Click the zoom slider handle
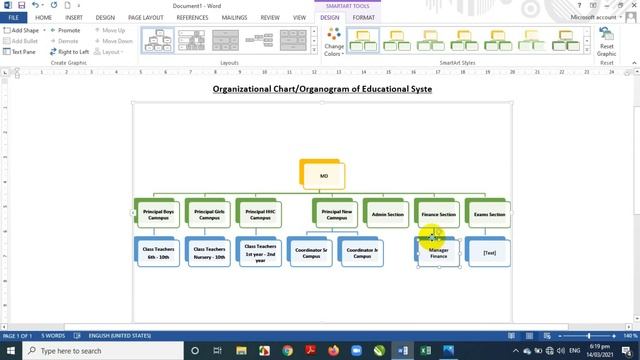Image resolution: width=640 pixels, height=360 pixels. 589,336
